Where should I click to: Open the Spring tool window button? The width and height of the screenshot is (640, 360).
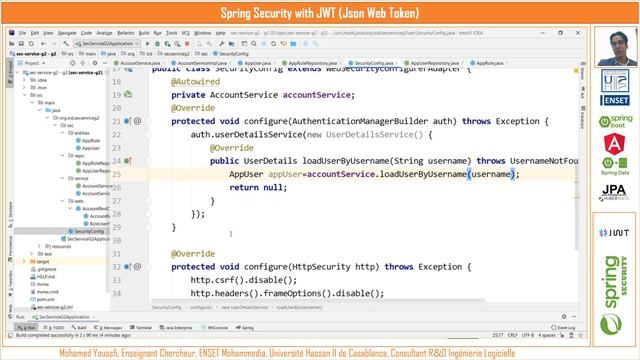245,327
